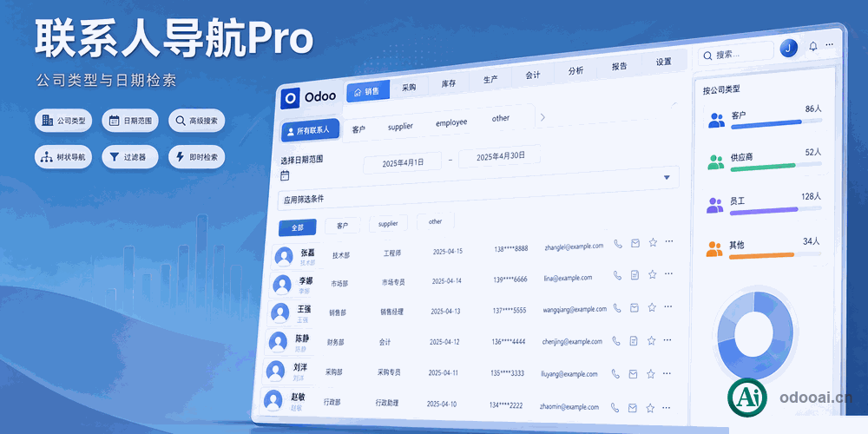The width and height of the screenshot is (868, 434).
Task: Select the 客户 filter chip below filters
Action: [342, 226]
